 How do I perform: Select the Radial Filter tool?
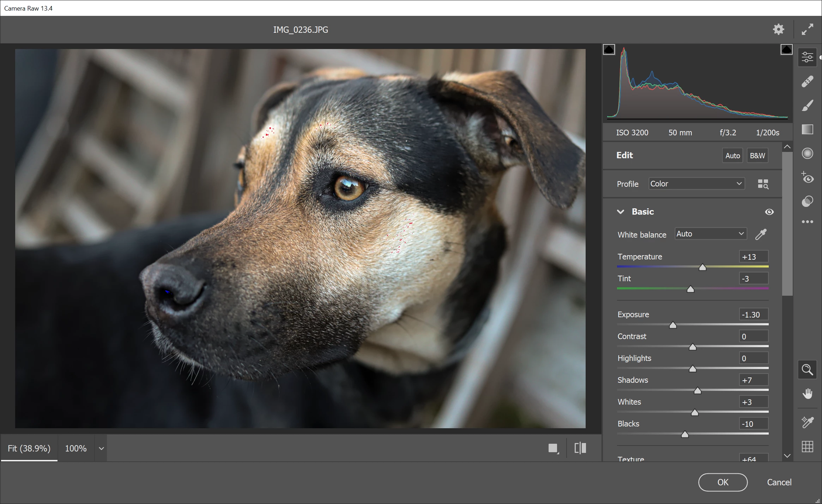(x=807, y=153)
